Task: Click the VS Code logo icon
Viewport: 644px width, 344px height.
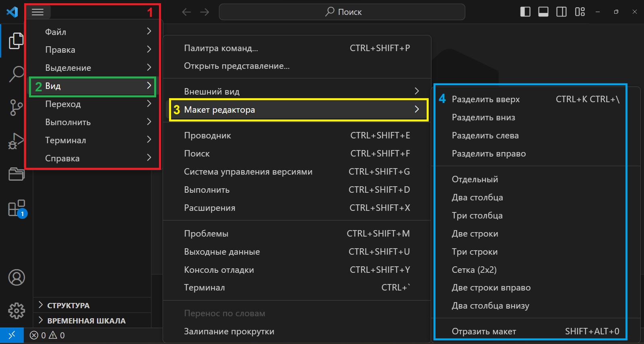Action: click(12, 12)
